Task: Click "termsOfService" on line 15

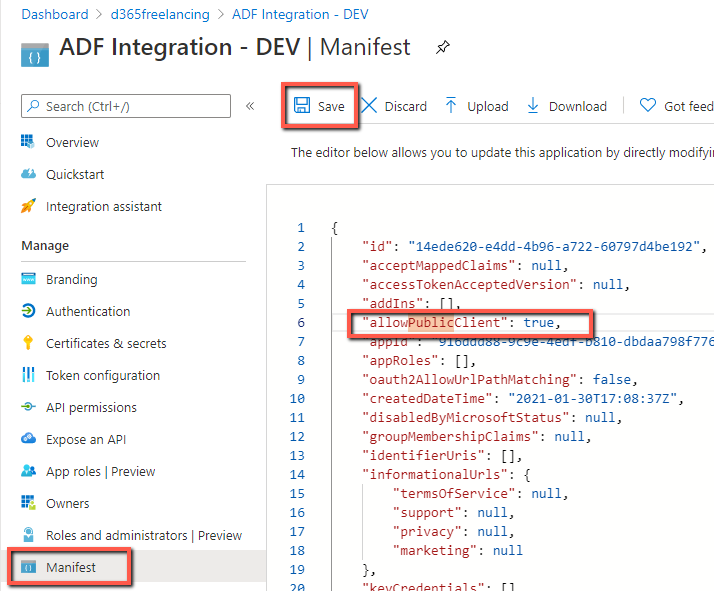Action: 454,494
